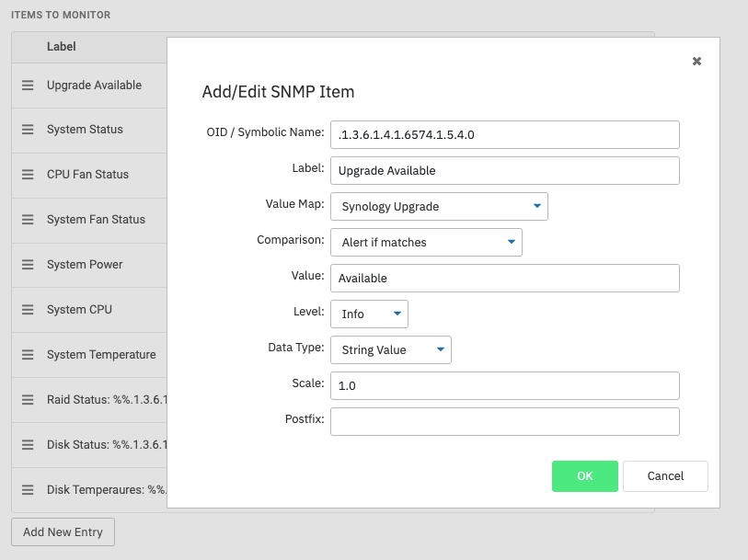The image size is (748, 560).
Task: Open the Value Map dropdown
Action: pyautogui.click(x=438, y=207)
